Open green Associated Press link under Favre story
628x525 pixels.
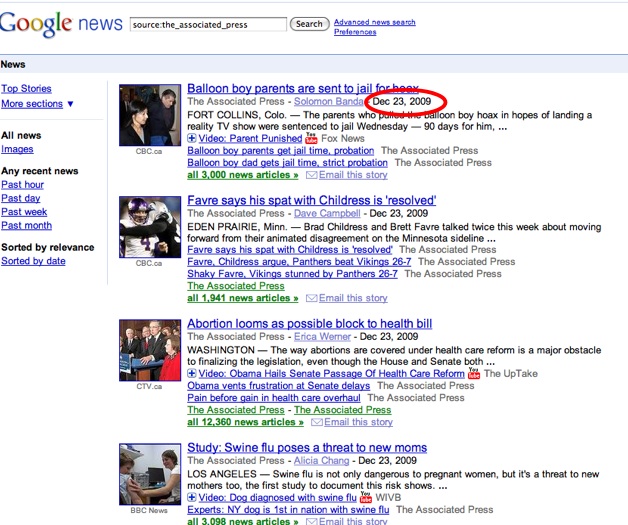pyautogui.click(x=236, y=286)
